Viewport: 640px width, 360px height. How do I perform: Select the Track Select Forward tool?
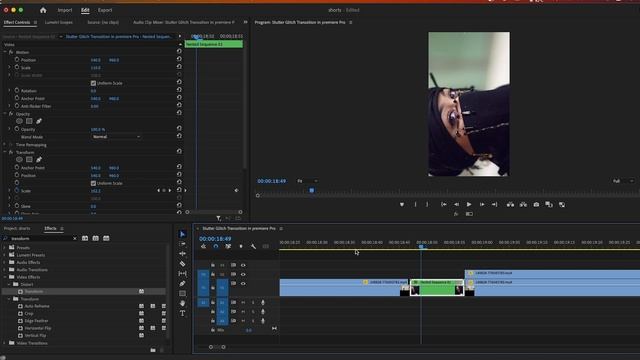point(182,244)
